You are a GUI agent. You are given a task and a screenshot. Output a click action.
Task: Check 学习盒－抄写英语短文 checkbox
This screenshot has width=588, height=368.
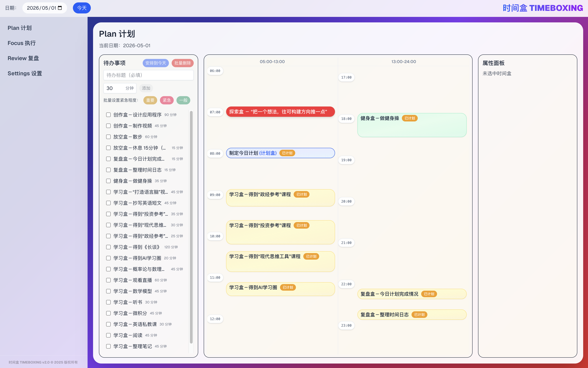point(108,203)
